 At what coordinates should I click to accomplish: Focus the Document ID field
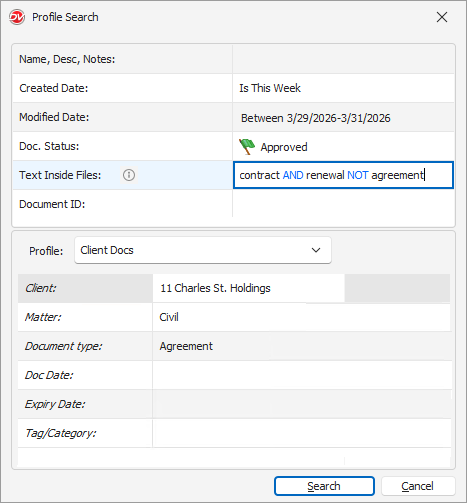(x=343, y=204)
